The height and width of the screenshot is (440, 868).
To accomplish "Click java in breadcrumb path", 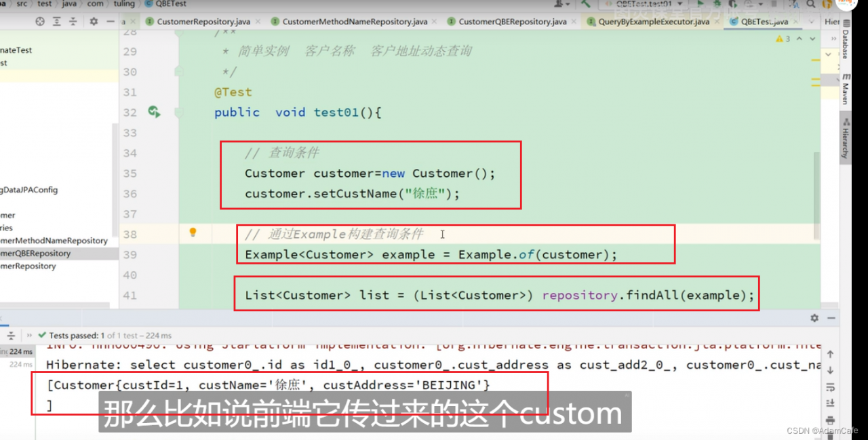I will tap(68, 4).
